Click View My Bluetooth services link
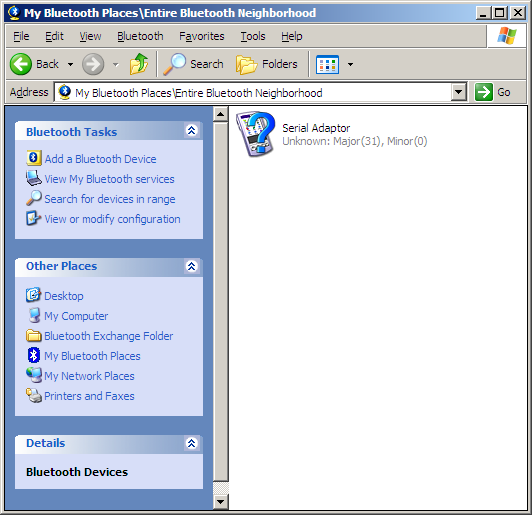 109,179
